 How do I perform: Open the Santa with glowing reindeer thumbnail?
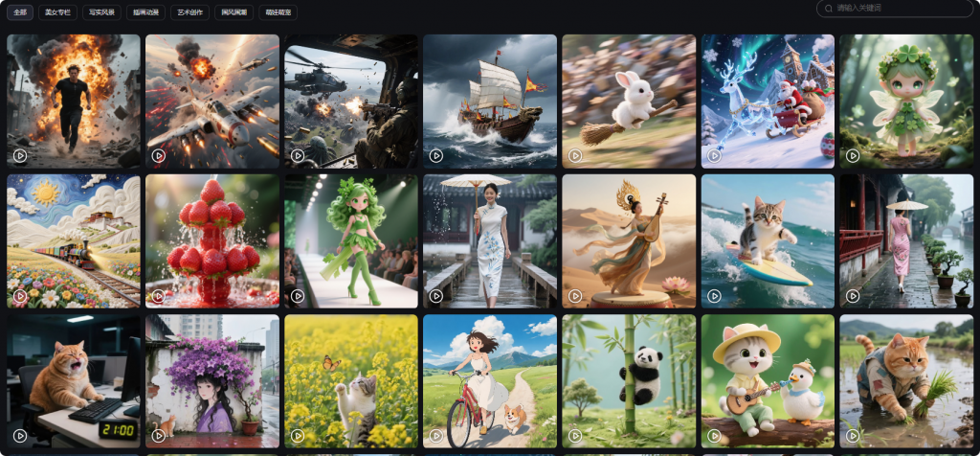[x=768, y=101]
